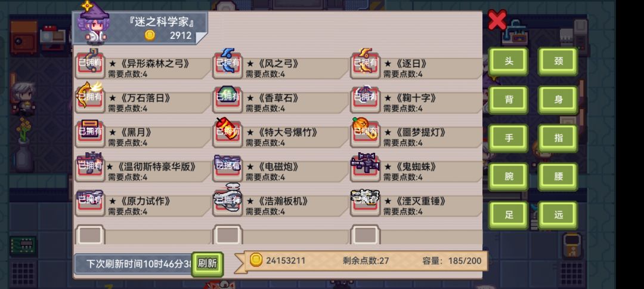Select the 风之弓 weapon icon
The height and width of the screenshot is (289, 644).
tap(228, 63)
